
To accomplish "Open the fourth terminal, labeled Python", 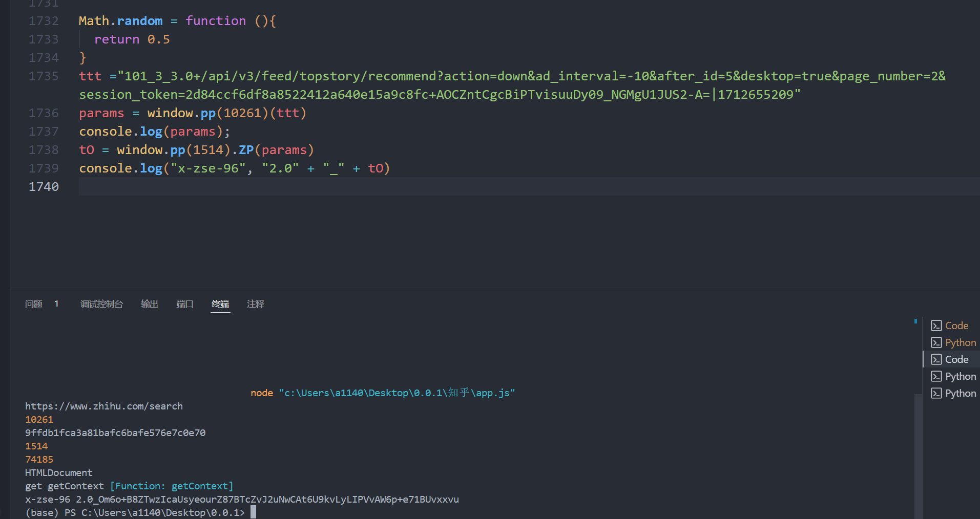I will (953, 376).
